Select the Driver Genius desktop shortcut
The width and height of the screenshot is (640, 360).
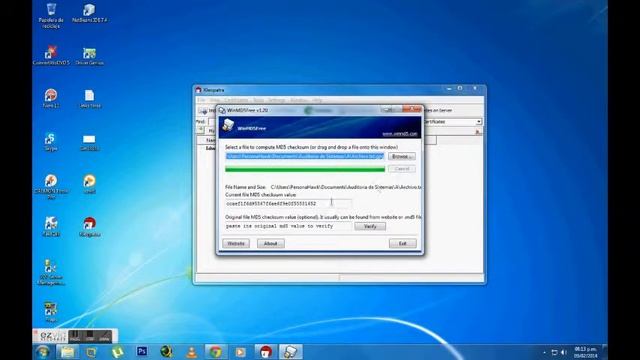click(x=89, y=56)
